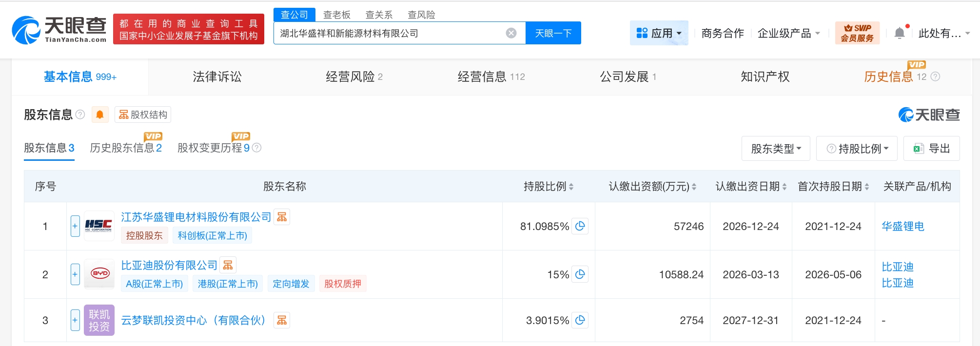Open SVIP member service badge
The height and width of the screenshot is (346, 980).
(x=857, y=33)
